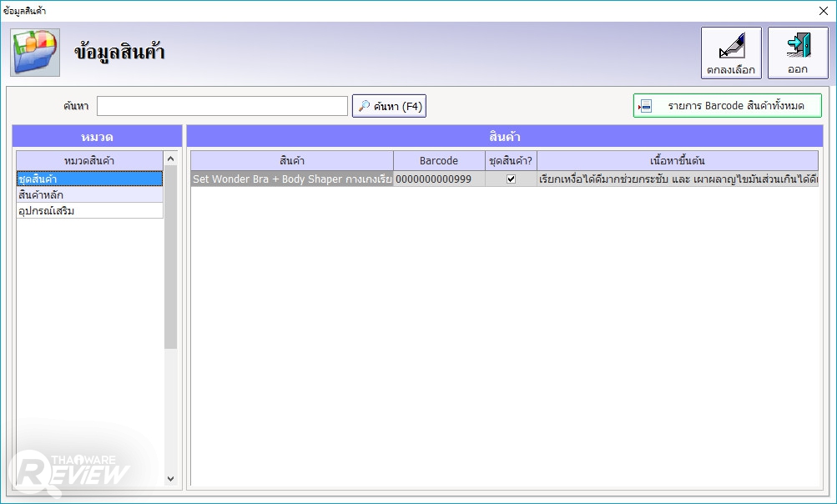Select the อุปกรณ์เสริม category row
This screenshot has width=837, height=504.
click(89, 211)
